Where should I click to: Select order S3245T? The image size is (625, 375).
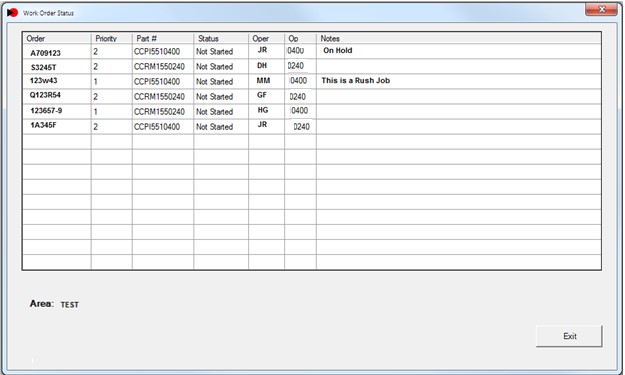[43, 67]
